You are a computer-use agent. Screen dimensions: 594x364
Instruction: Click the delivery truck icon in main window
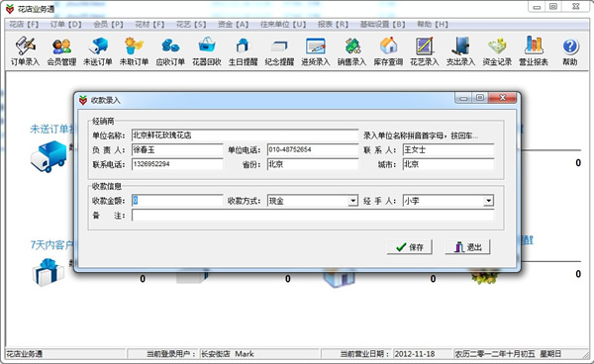[49, 156]
